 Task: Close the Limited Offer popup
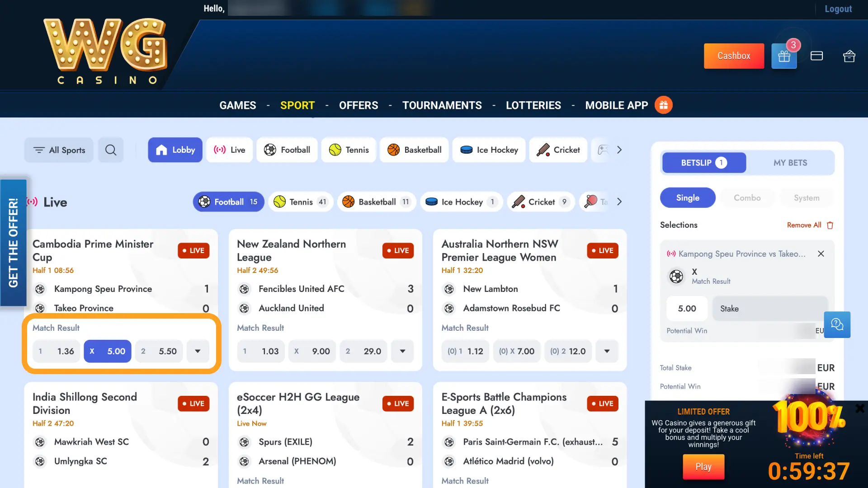tap(860, 408)
